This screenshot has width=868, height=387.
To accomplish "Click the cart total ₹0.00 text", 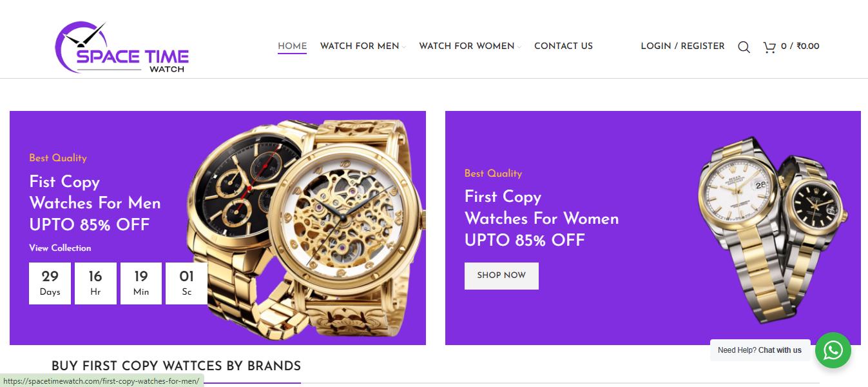I will point(807,46).
